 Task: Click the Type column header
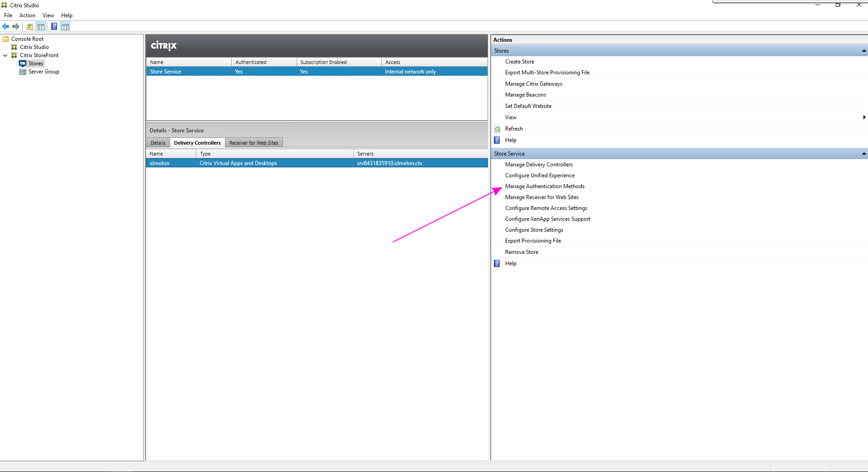pyautogui.click(x=275, y=154)
